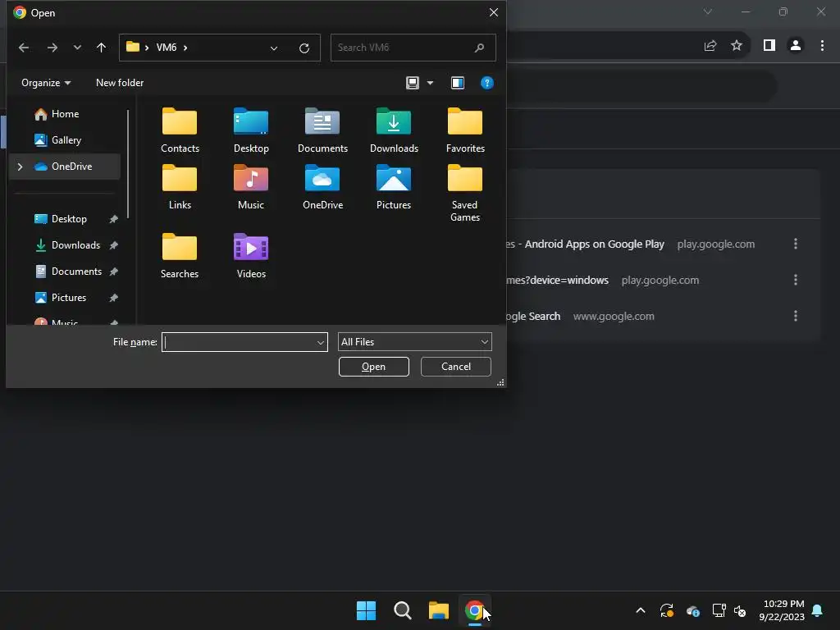Screen dimensions: 840x630
Task: Go back using the back arrow
Action: [x=24, y=48]
